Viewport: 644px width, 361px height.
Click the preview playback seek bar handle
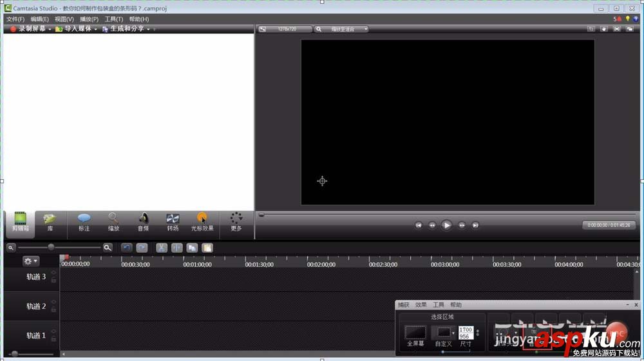[x=261, y=215]
